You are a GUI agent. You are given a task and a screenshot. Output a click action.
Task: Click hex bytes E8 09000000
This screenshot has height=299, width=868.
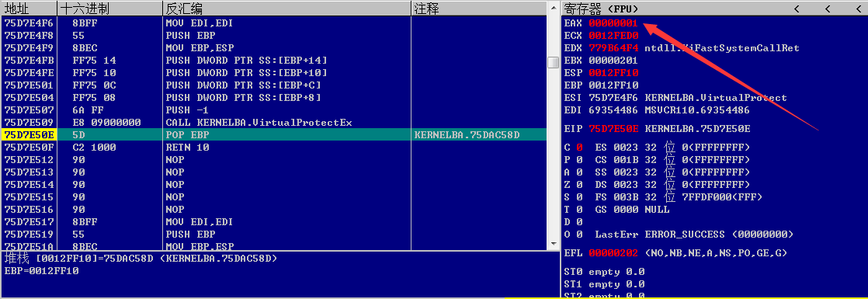click(106, 123)
